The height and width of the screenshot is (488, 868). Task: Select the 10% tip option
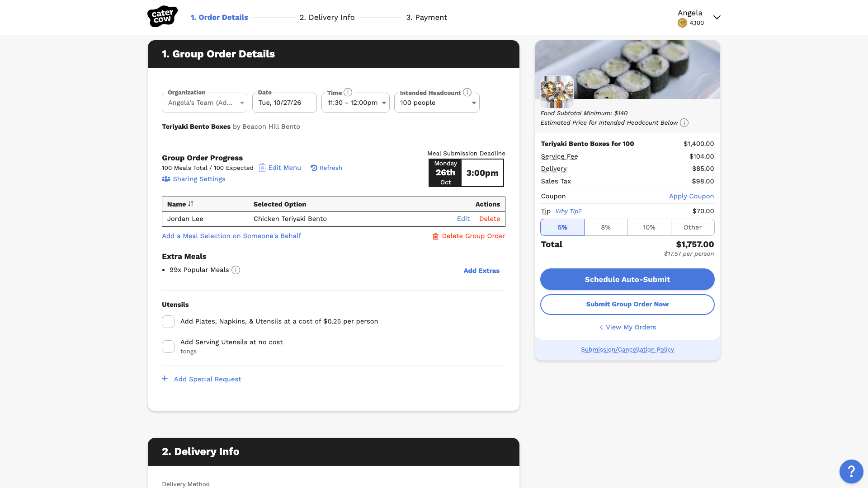649,227
